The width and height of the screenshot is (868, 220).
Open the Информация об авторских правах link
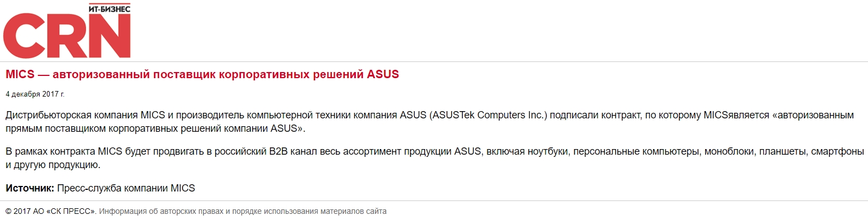(243, 211)
